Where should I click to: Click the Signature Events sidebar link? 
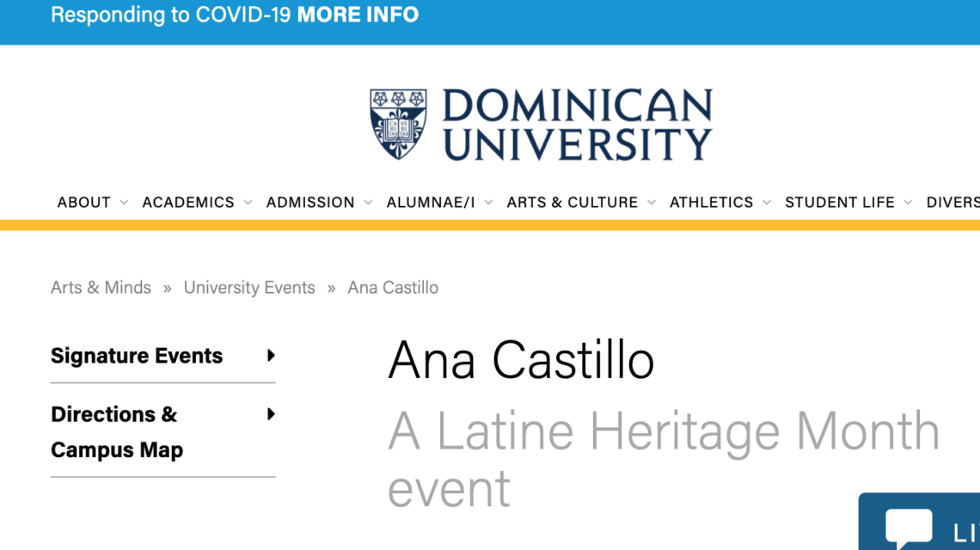[137, 356]
